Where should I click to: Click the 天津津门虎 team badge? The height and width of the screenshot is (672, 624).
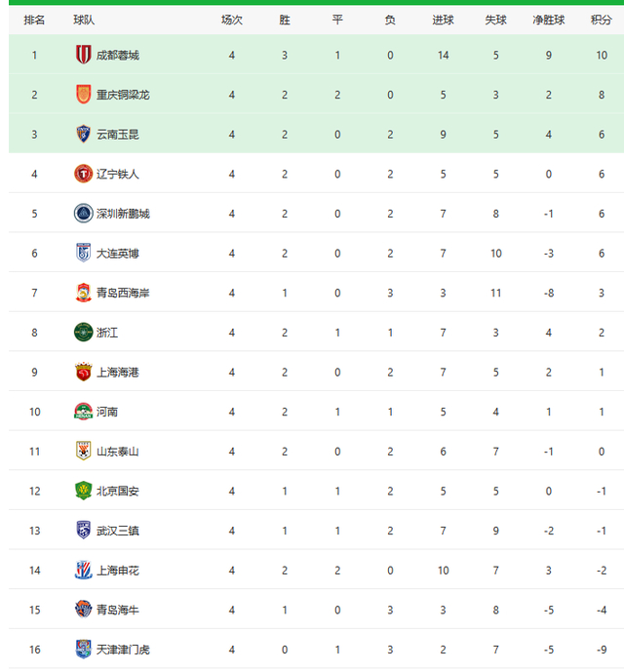(x=83, y=649)
